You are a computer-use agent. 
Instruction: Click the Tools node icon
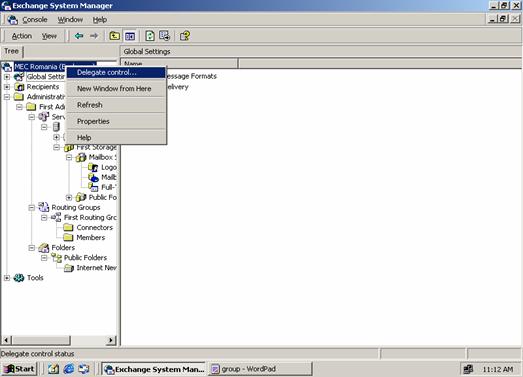[x=19, y=278]
